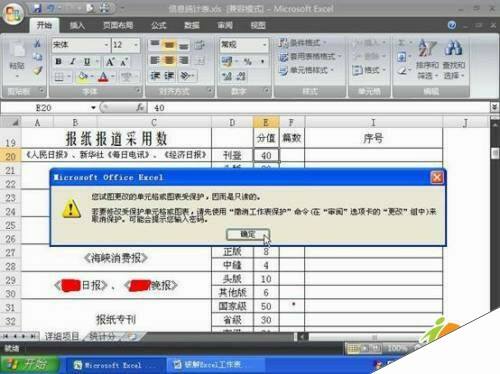Click the Office button logo

(13, 13)
